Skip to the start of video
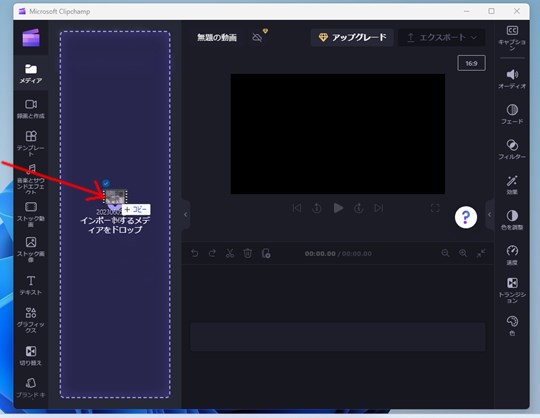 point(297,208)
